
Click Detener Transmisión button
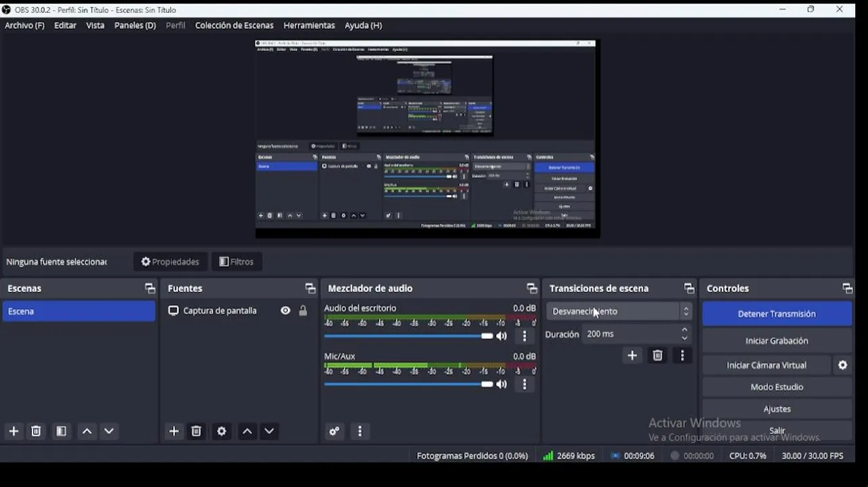(777, 314)
